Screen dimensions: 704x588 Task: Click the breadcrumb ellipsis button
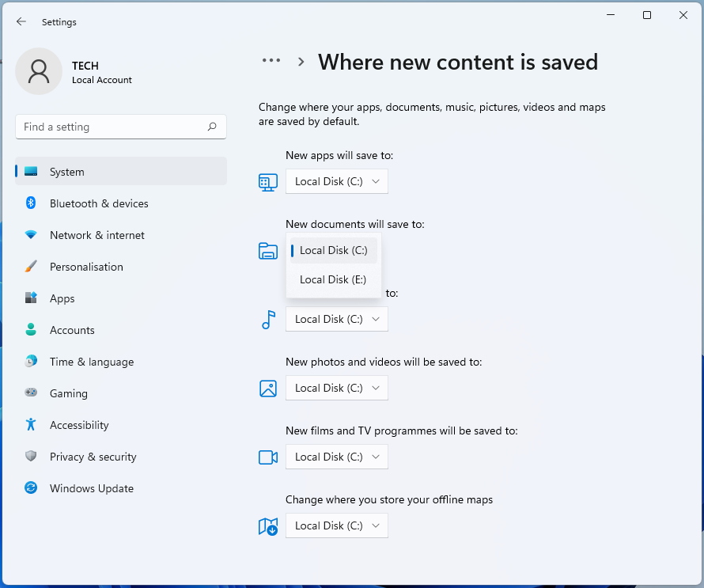tap(271, 60)
